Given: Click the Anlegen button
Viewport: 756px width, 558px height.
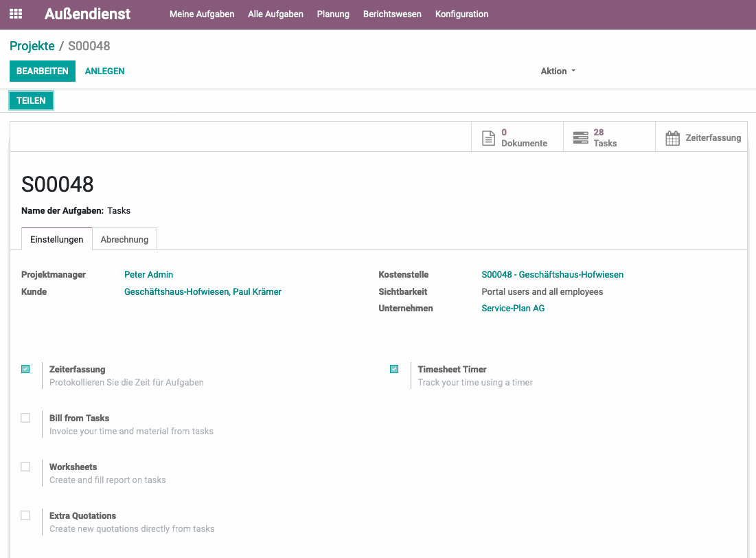Looking at the screenshot, I should pos(104,71).
